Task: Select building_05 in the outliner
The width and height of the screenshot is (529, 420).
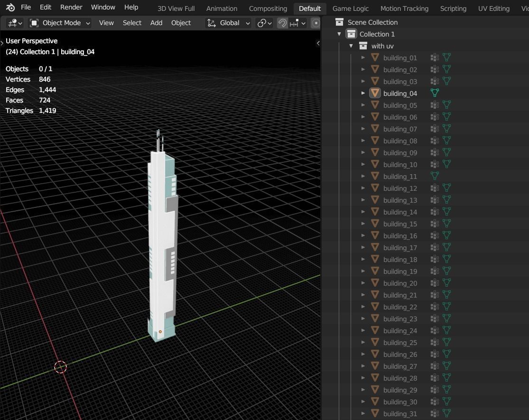Action: [x=400, y=105]
